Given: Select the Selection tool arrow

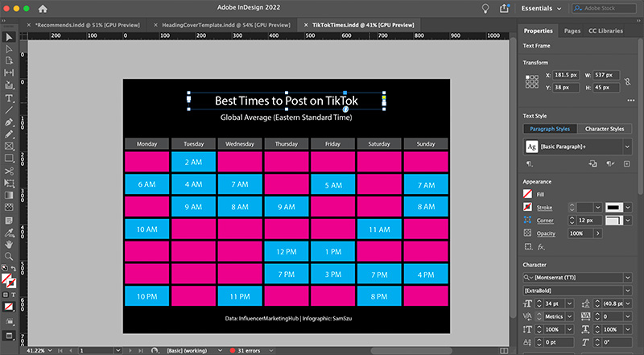Looking at the screenshot, I should pyautogui.click(x=9, y=37).
